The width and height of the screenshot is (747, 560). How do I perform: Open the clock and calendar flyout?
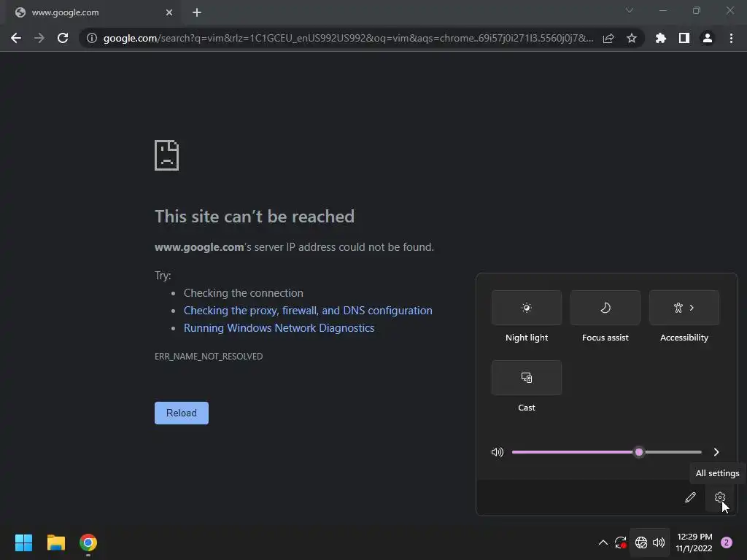694,542
